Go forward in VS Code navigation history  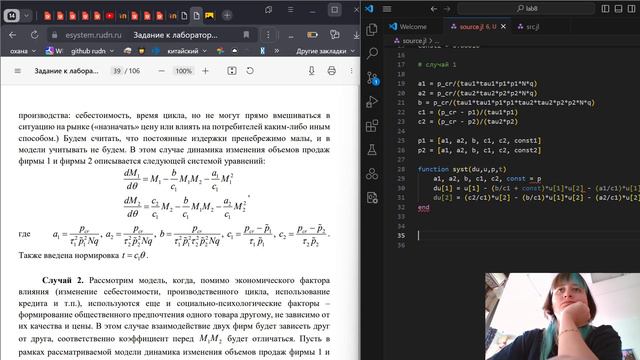[x=447, y=9]
